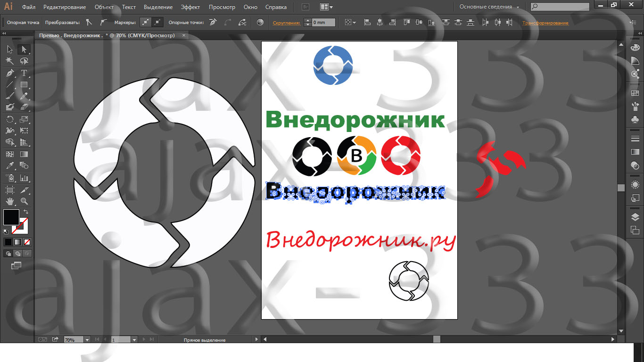Convert selected anchor points to smooth
Viewport: 644px width, 362px height.
pyautogui.click(x=104, y=22)
